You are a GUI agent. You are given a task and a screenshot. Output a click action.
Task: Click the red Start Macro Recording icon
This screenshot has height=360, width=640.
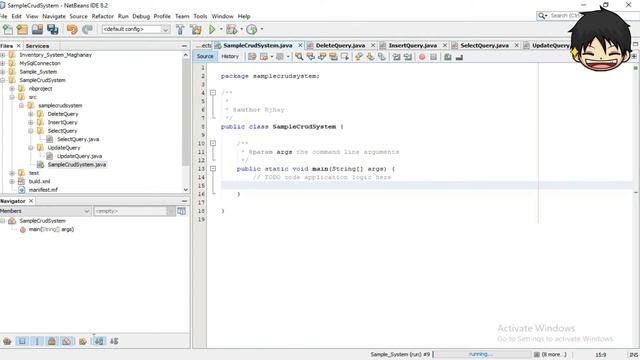(x=422, y=57)
